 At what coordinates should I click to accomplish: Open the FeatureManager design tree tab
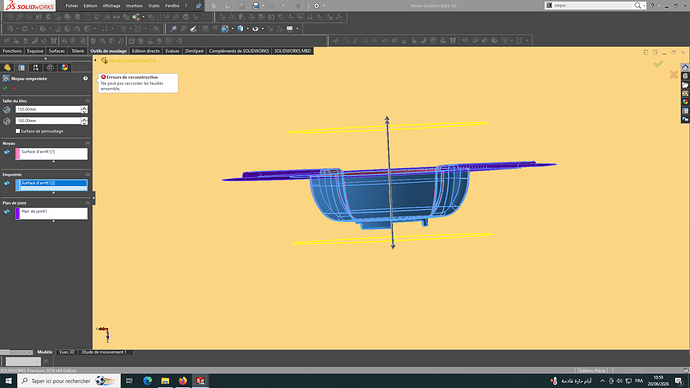pos(7,67)
